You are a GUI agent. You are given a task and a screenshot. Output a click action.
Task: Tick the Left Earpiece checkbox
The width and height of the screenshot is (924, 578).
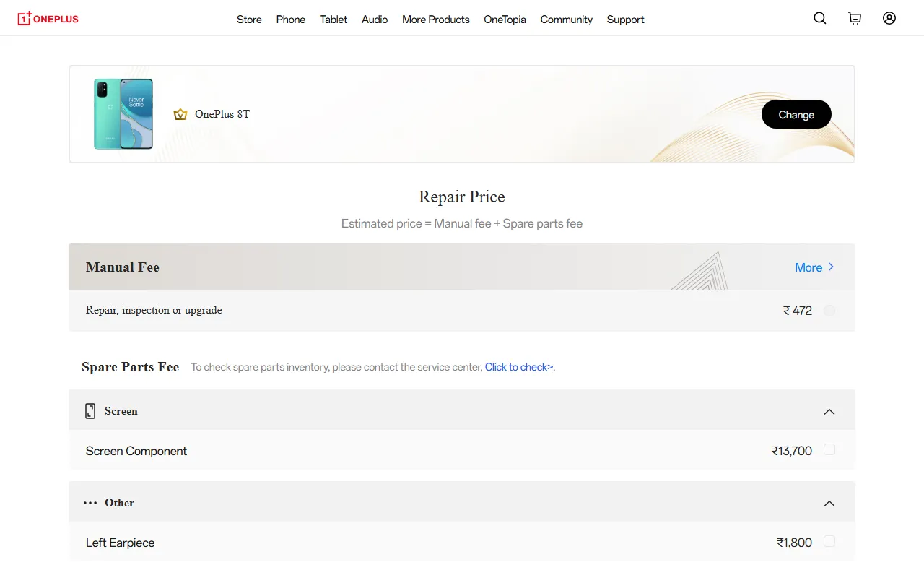(829, 541)
